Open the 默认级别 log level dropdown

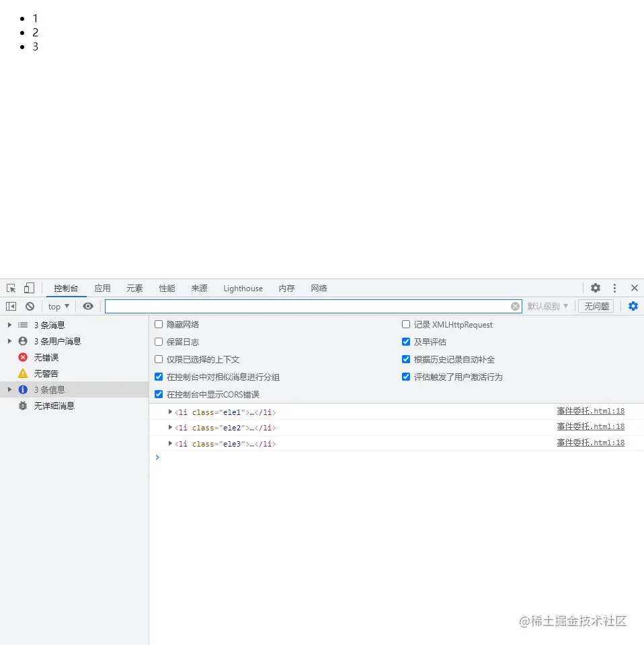[548, 307]
